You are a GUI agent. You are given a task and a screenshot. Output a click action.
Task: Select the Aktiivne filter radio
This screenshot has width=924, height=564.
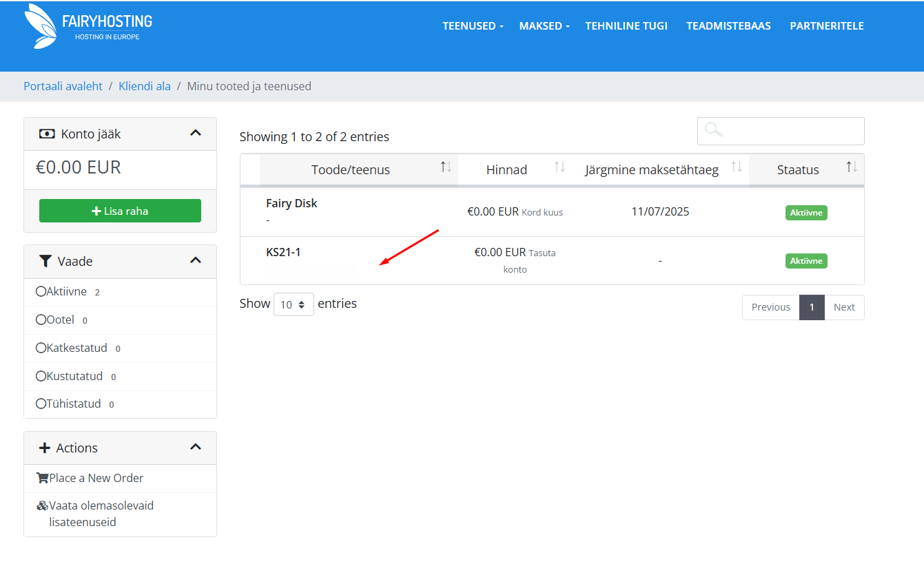tap(41, 292)
